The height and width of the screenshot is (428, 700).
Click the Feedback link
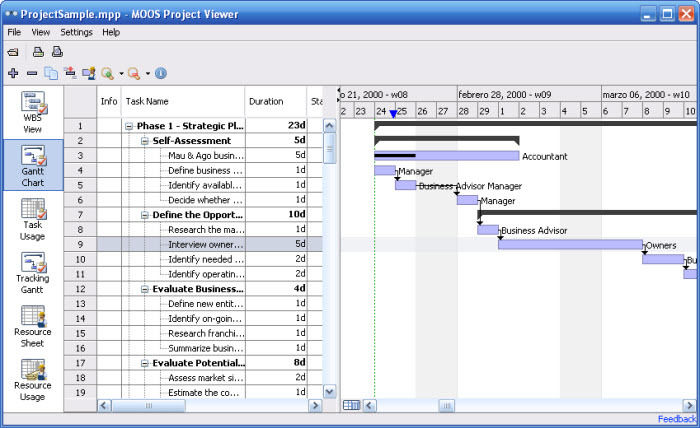click(x=676, y=419)
